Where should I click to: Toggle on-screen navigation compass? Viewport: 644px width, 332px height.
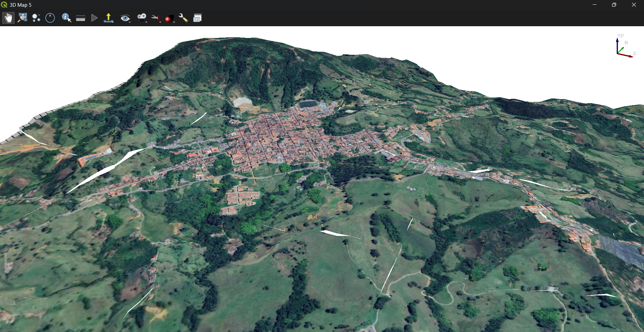pos(50,18)
